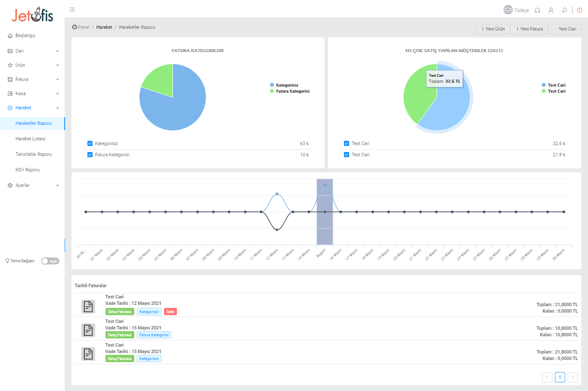Click the Kategorisiz legend blue dot
Viewport: 588px width, 391px height.
[272, 85]
